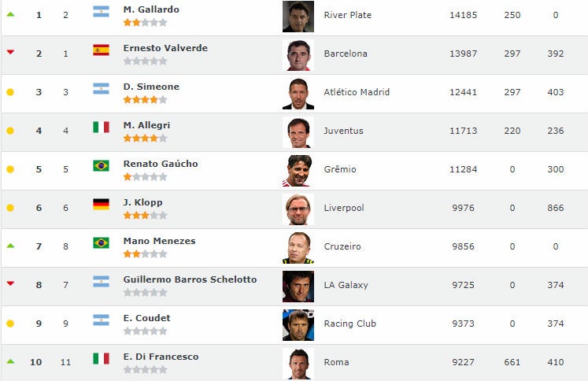Open the Juventus club entry
588x381 pixels.
point(344,131)
